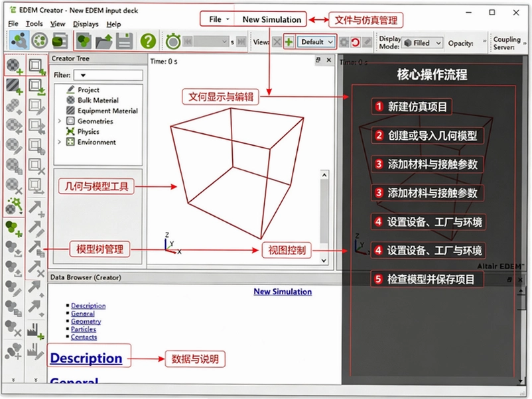This screenshot has height=399, width=532.
Task: Click the Data Browser scrollbar down arrow
Action: (521, 381)
